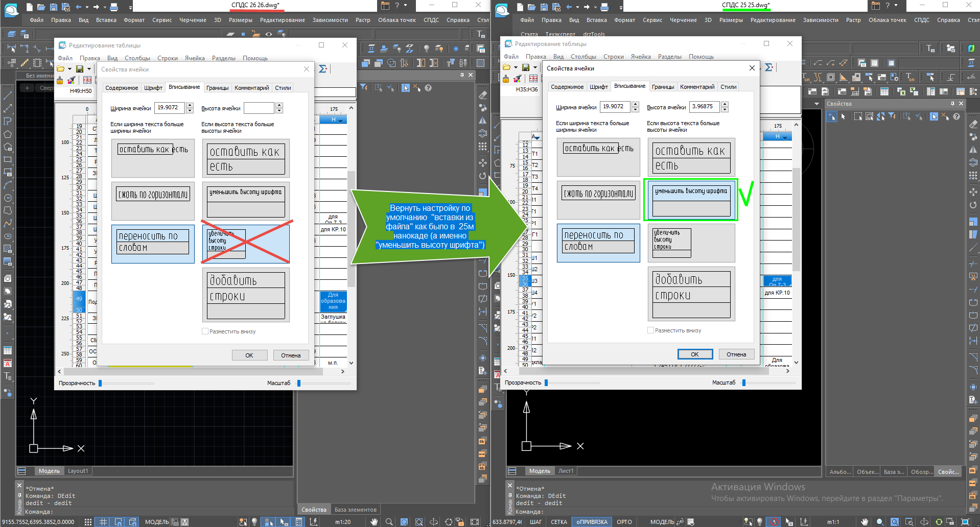This screenshot has height=527, width=980.
Task: Click the undo arrow in right window title bar
Action: [x=569, y=7]
